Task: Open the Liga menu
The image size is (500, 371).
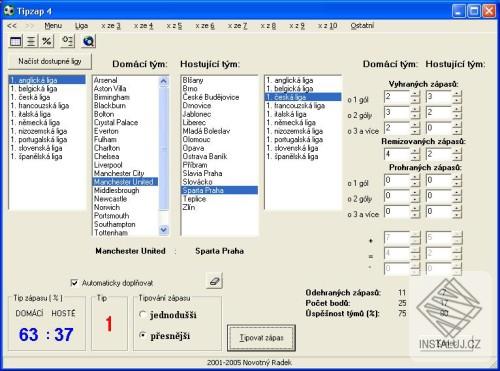Action: [81, 26]
